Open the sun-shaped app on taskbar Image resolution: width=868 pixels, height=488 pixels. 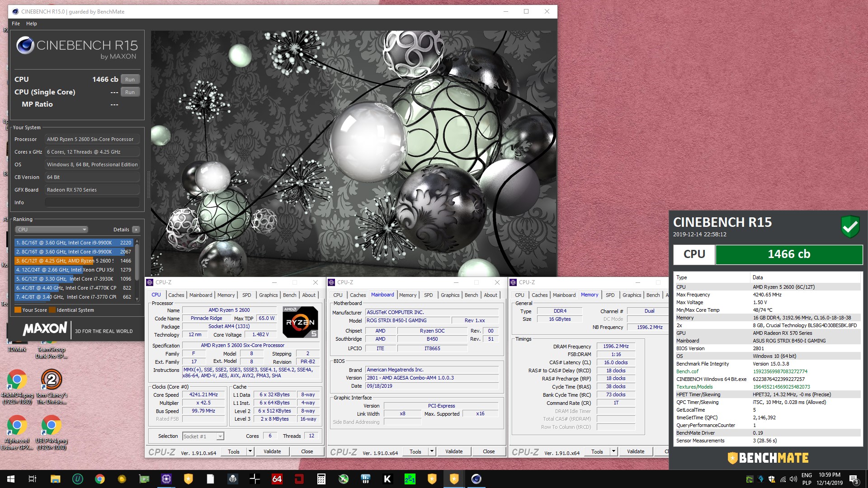click(122, 479)
